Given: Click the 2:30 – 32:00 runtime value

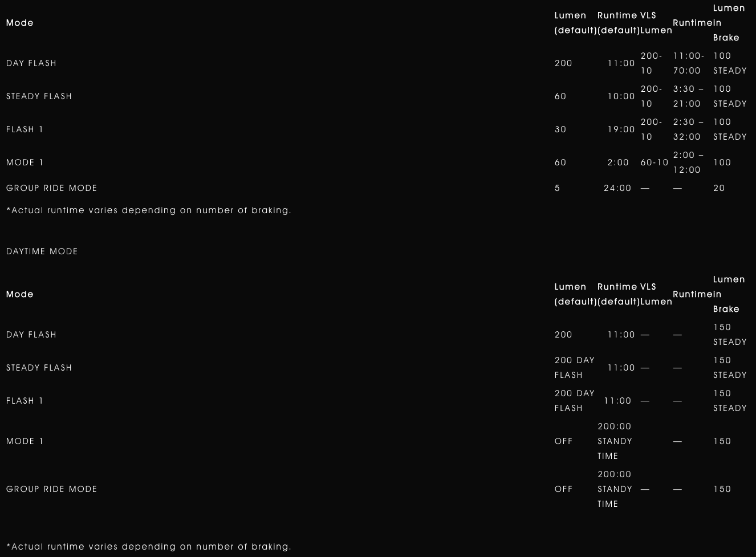Looking at the screenshot, I should click(x=688, y=129).
